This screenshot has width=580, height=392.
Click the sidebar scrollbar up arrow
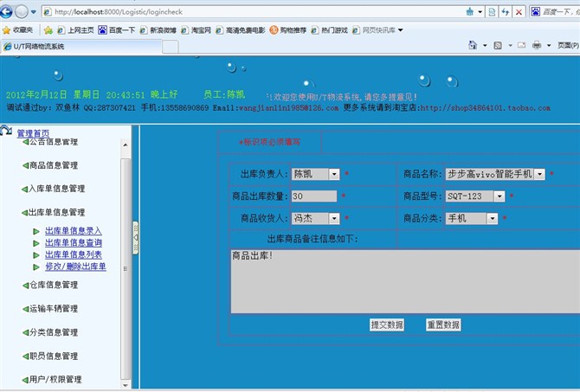[x=126, y=145]
